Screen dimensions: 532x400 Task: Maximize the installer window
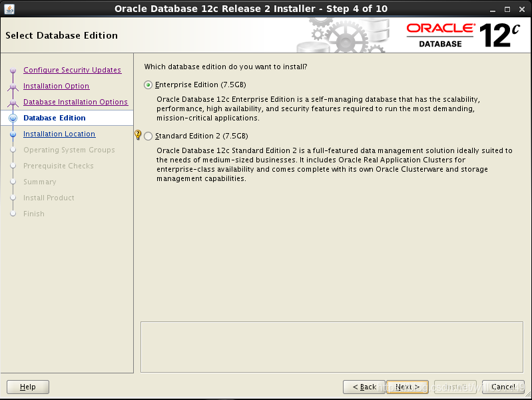click(x=507, y=9)
